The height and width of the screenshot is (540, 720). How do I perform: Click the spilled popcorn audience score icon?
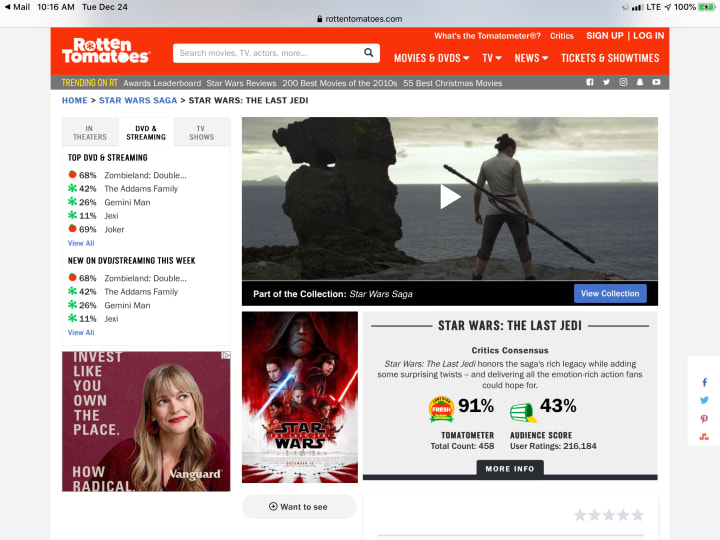[523, 412]
